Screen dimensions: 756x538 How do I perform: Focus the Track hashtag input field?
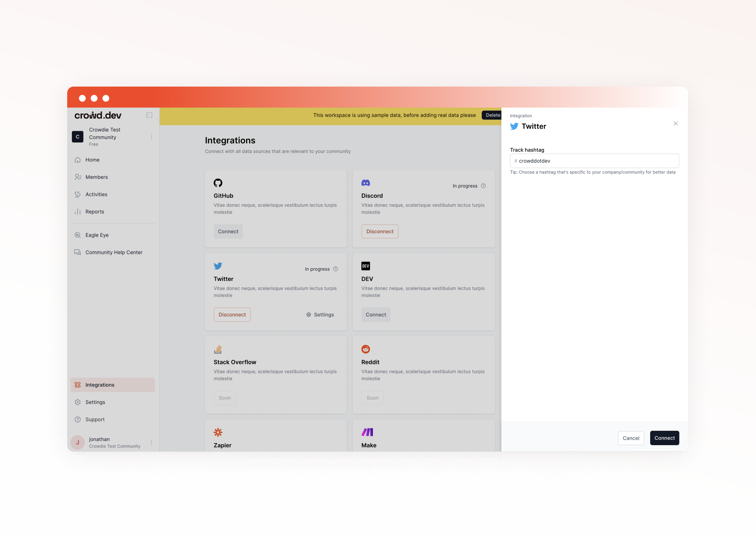[594, 161]
